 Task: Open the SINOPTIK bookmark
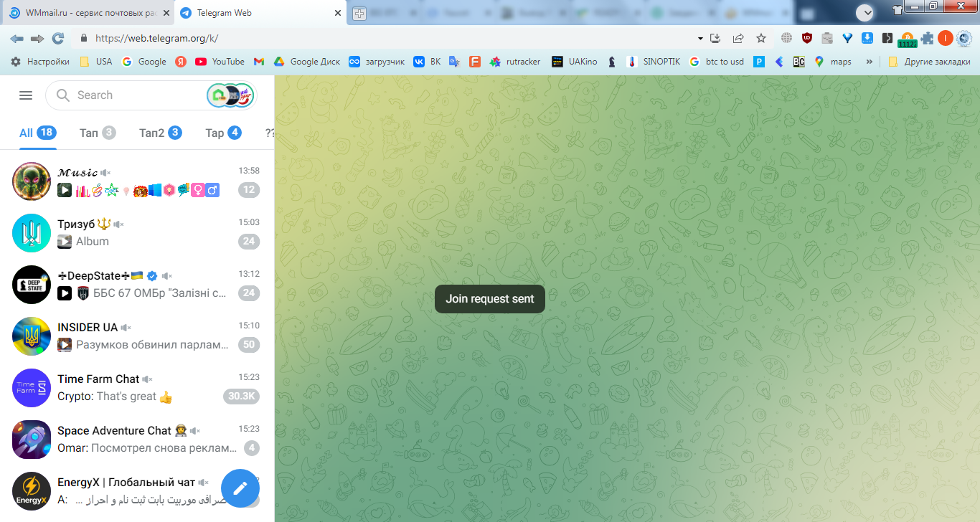coord(653,62)
